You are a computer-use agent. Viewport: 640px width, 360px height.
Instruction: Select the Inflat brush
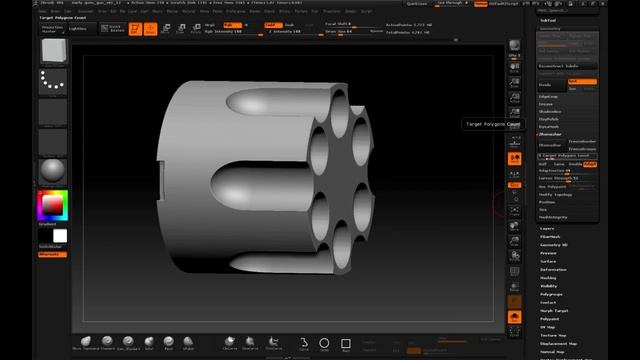(149, 343)
